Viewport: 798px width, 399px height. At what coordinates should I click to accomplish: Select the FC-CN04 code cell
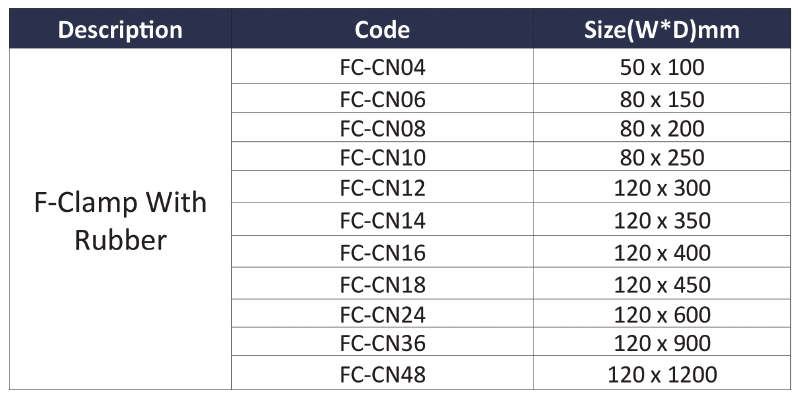point(382,67)
